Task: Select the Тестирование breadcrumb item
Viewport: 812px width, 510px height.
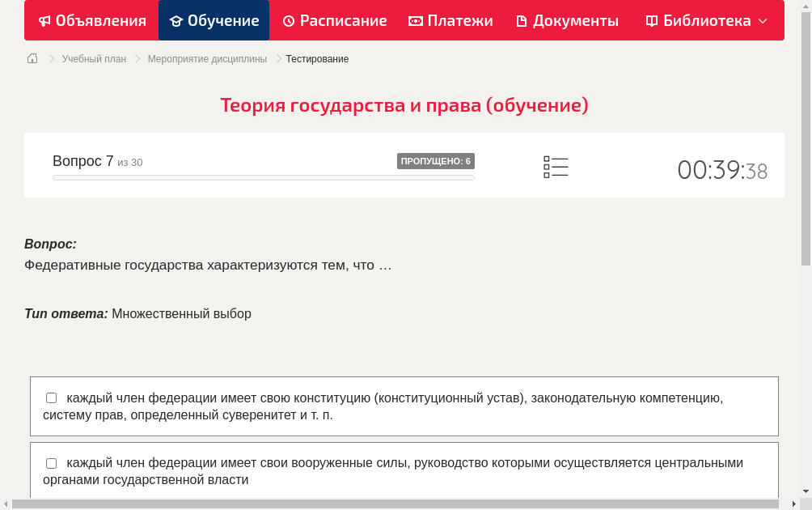Action: (316, 58)
